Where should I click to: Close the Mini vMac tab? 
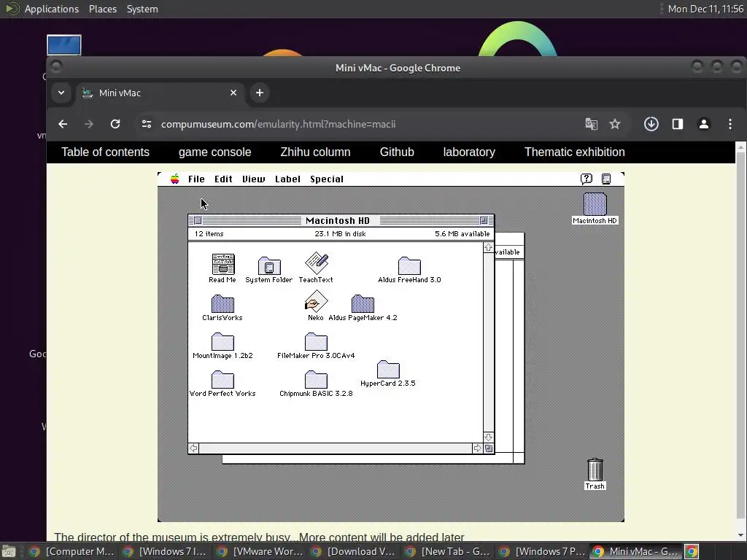(233, 93)
